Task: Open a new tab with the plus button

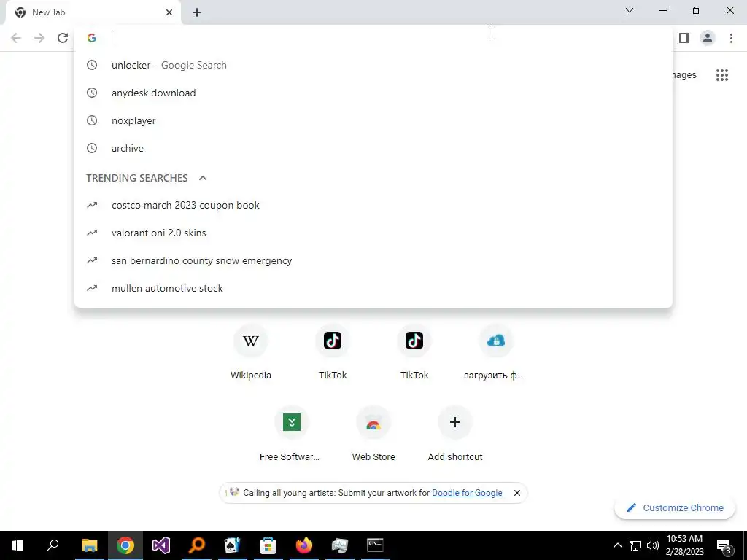Action: coord(197,12)
